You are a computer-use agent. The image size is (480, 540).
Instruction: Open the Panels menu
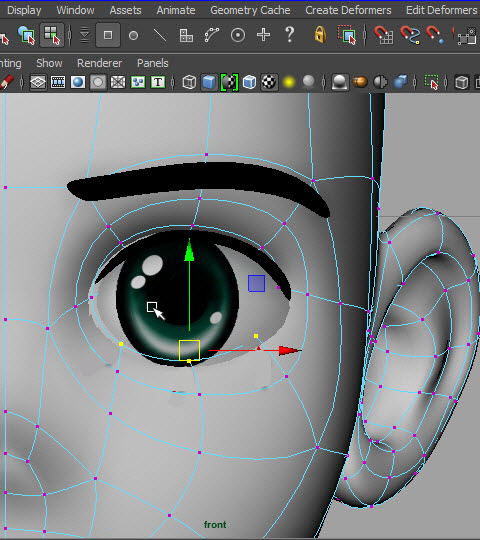coord(153,63)
